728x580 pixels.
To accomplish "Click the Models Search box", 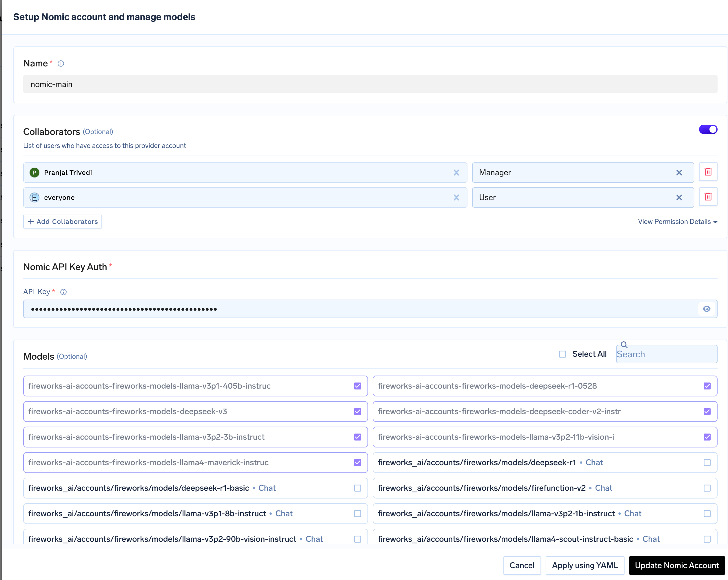I will (666, 354).
